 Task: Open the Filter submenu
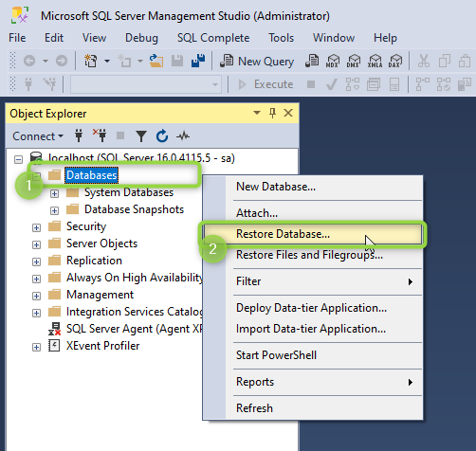click(313, 281)
